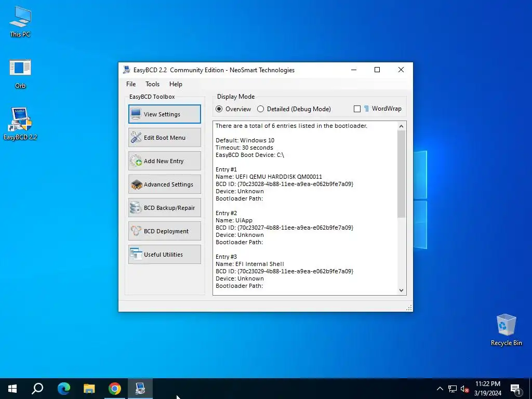Click the Advanced Settings chip icon
Image resolution: width=532 pixels, height=399 pixels.
[137, 184]
